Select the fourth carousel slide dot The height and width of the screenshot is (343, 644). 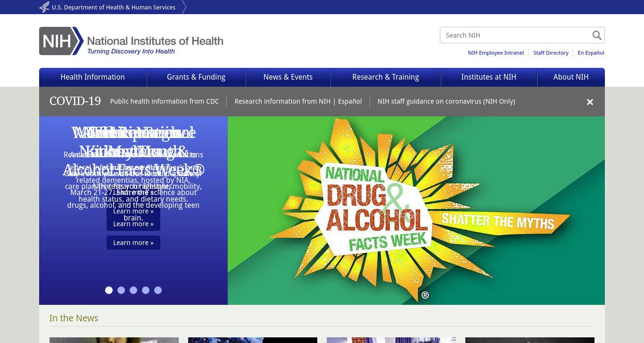click(x=146, y=290)
